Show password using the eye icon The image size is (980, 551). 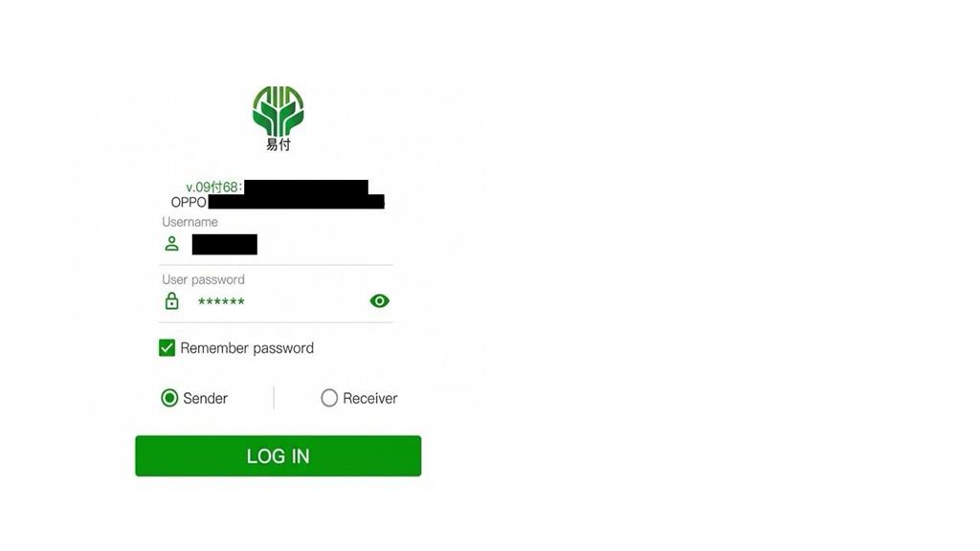point(379,301)
